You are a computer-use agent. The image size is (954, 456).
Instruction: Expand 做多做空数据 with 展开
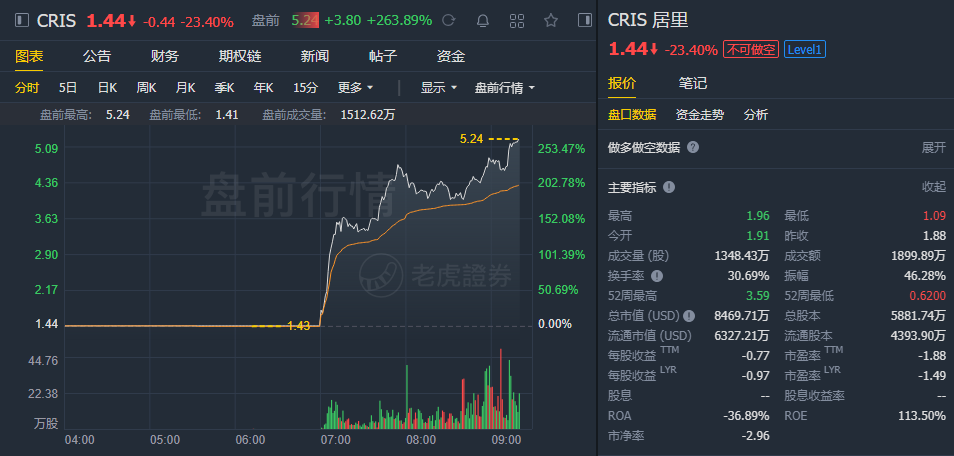click(x=933, y=147)
